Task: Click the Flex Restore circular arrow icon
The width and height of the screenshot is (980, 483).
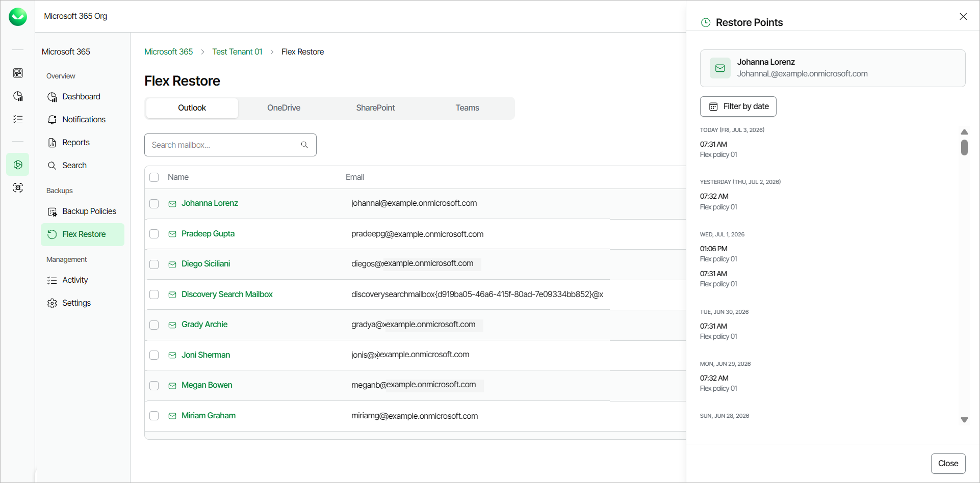Action: [x=52, y=234]
